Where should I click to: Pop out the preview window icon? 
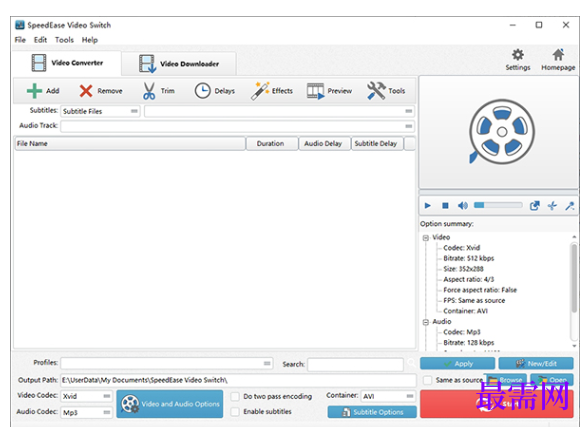pyautogui.click(x=534, y=205)
